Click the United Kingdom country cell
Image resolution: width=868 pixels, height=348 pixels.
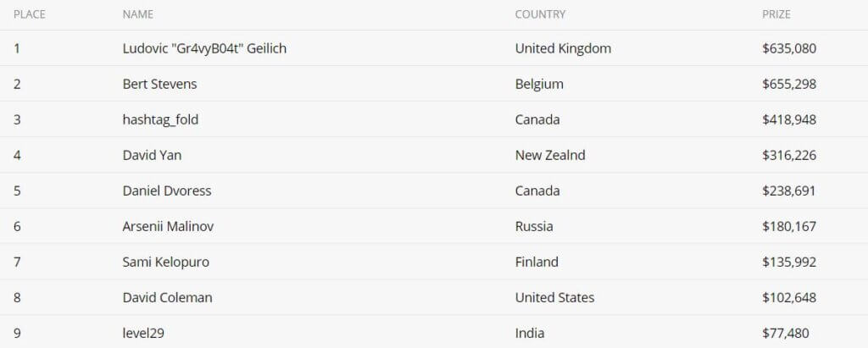point(563,49)
